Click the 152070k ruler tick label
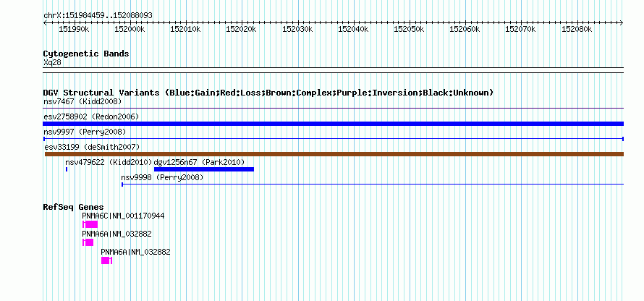Viewport: 644px width, 301px height. pos(521,29)
